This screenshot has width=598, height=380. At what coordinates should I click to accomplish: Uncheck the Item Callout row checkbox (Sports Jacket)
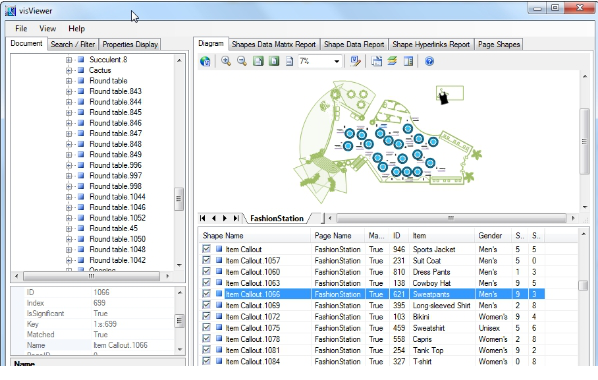[x=206, y=249]
